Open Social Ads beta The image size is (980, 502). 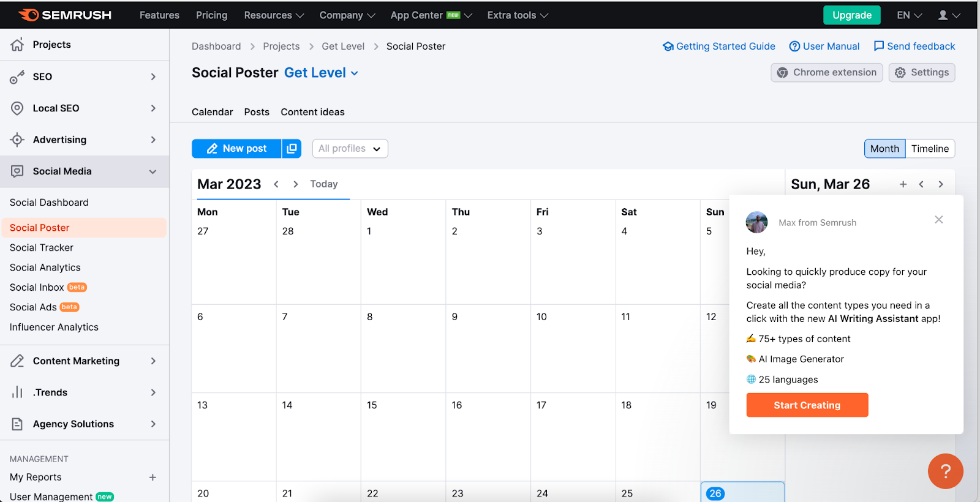tap(45, 307)
